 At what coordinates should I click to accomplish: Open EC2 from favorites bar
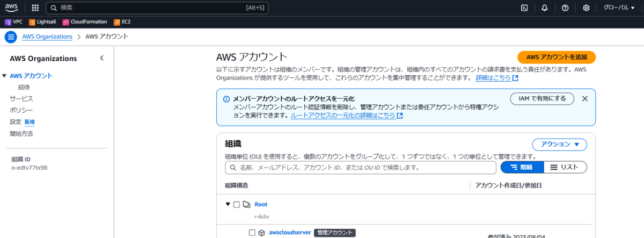tap(122, 22)
